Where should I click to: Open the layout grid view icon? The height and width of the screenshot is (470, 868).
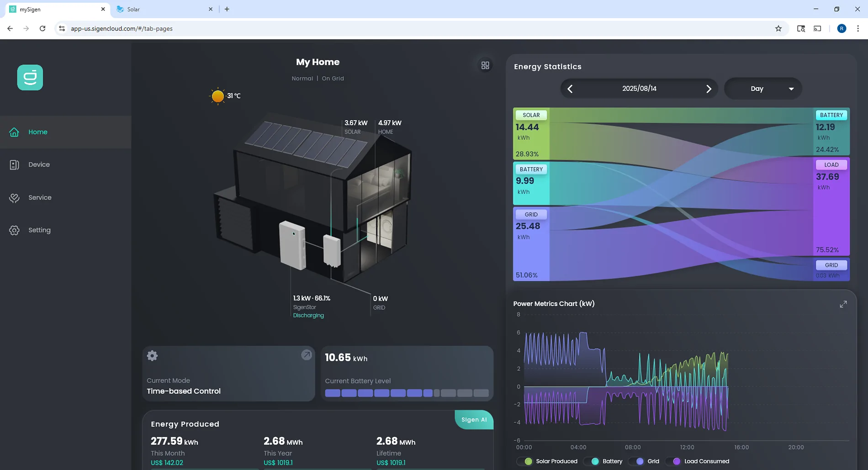click(x=485, y=66)
